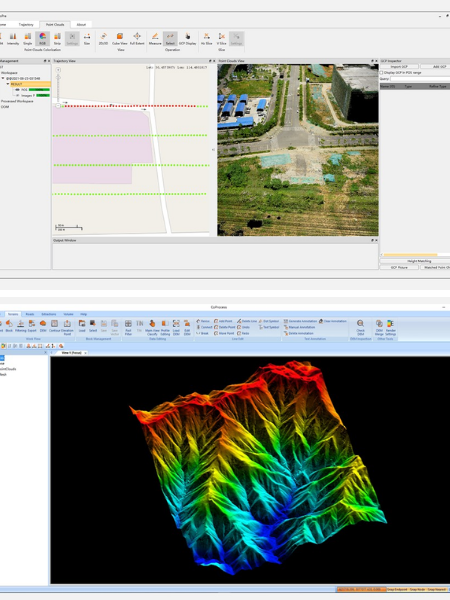The height and width of the screenshot is (600, 450).
Task: Click Delete Line button
Action: coord(247,321)
